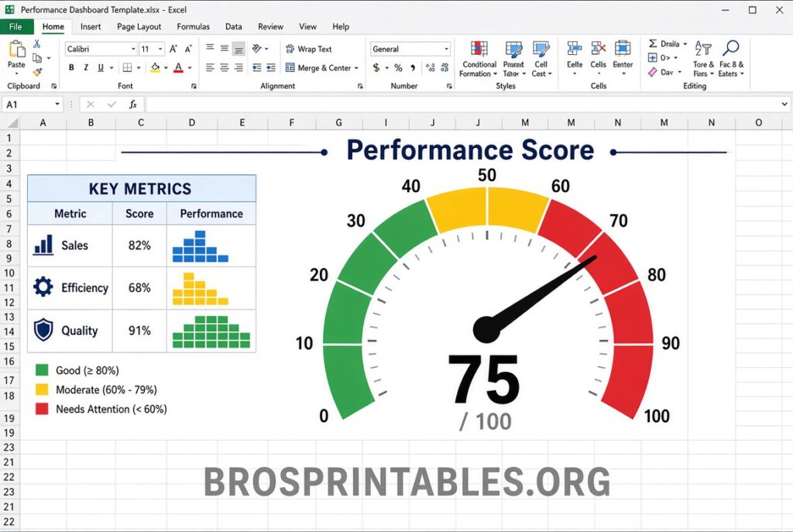Click the AutoSum sigma icon
The height and width of the screenshot is (532, 793).
(x=653, y=43)
